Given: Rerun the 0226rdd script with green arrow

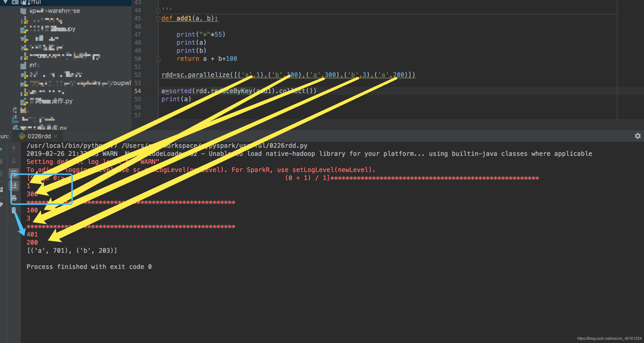Looking at the screenshot, I should click(x=1, y=149).
